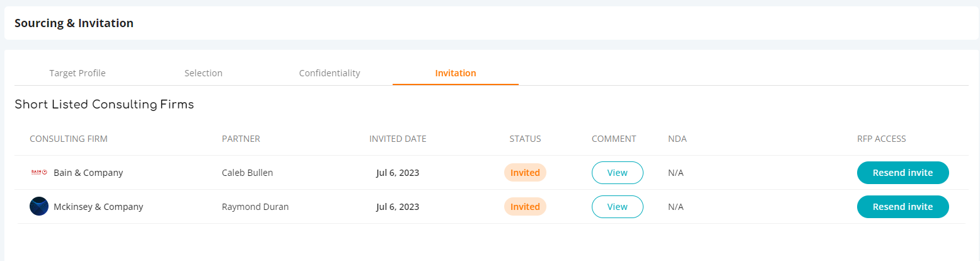
Task: Switch to the Target Profile tab
Action: coord(78,73)
